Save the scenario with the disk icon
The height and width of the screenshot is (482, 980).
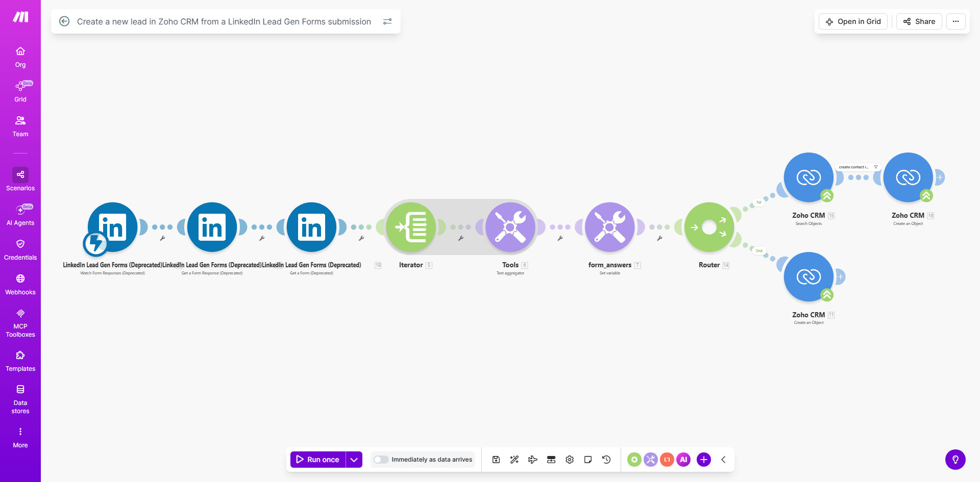[x=496, y=460]
